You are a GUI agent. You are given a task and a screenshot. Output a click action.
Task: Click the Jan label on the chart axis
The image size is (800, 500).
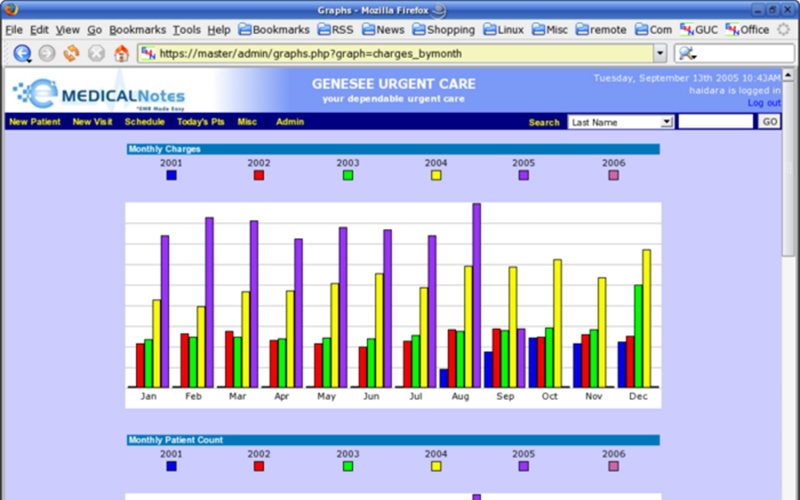[148, 396]
